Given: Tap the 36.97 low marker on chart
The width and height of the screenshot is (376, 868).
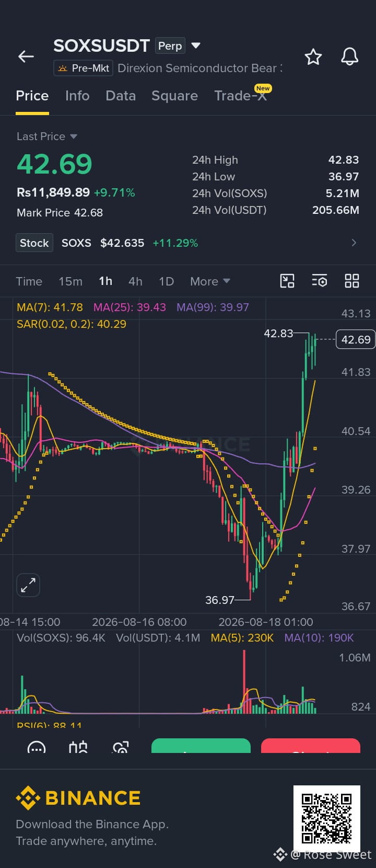Looking at the screenshot, I should point(220,600).
